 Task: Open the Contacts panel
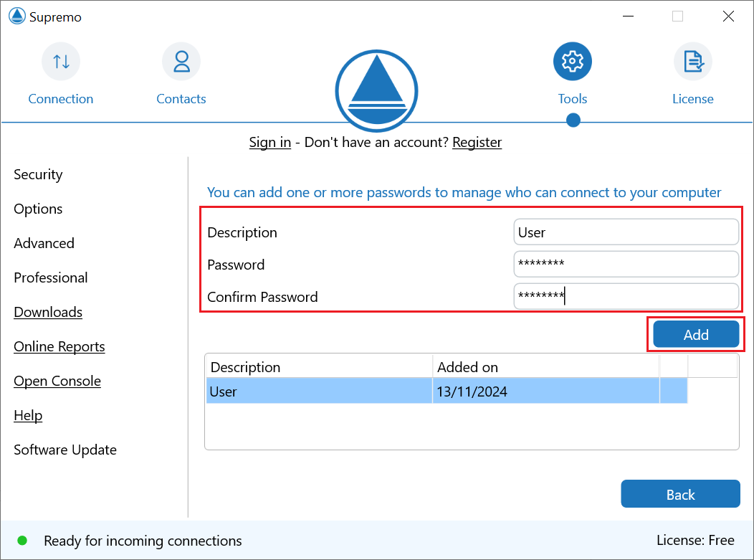click(x=181, y=72)
